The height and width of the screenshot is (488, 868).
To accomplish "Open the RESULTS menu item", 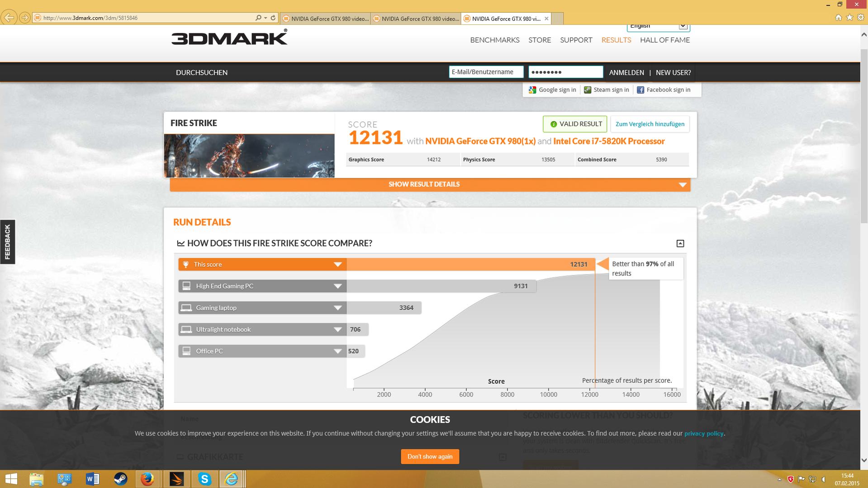I will (616, 40).
